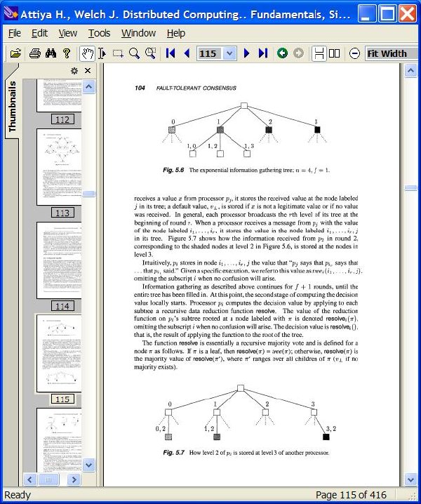Click the thumbnail page label 115
Viewport: 421px width, 504px height.
[x=62, y=399]
